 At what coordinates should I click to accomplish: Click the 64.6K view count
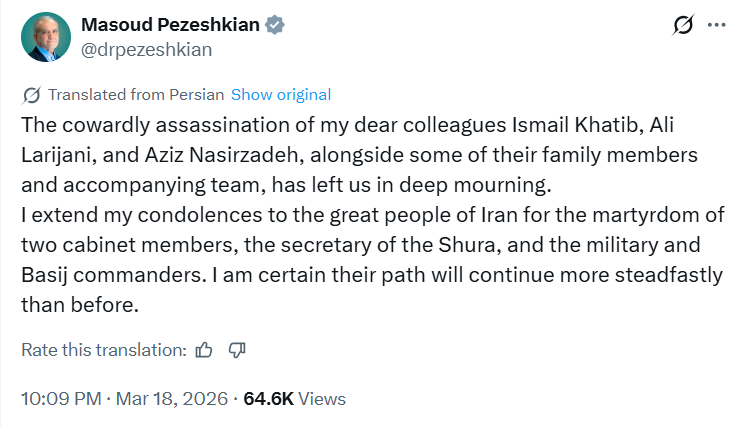coord(269,398)
